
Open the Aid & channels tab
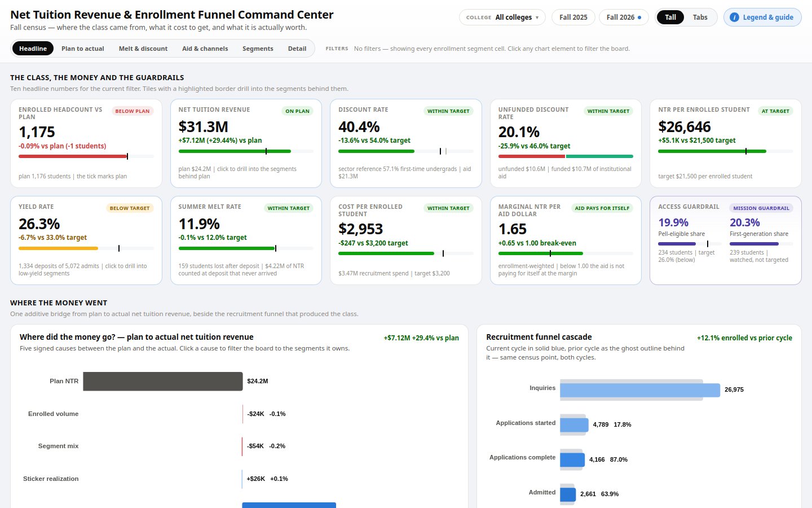(205, 49)
